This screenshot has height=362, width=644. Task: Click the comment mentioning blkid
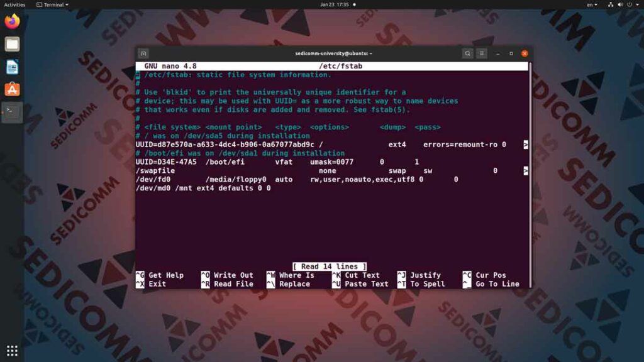pyautogui.click(x=271, y=92)
